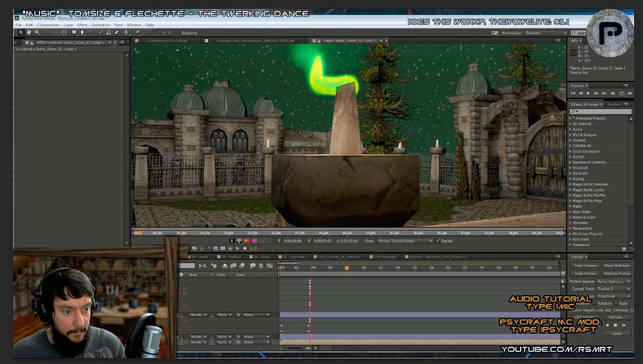The image size is (643, 364).
Task: Click the Apply button in Tracker
Action: [x=617, y=333]
